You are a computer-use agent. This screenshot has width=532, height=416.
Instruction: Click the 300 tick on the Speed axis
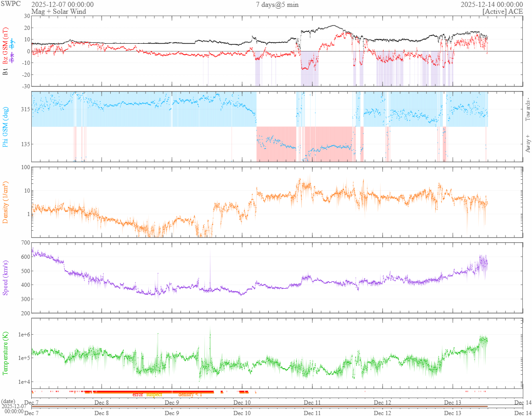pos(25,299)
